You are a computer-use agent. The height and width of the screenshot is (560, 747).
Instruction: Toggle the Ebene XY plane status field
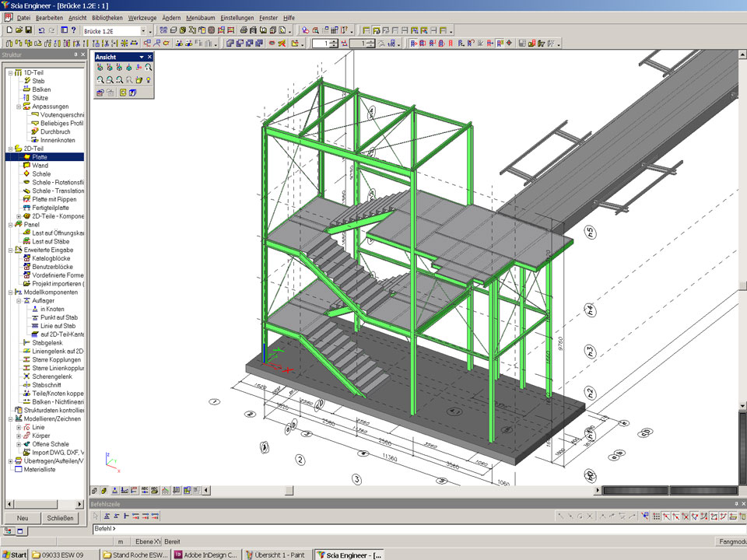[x=147, y=541]
